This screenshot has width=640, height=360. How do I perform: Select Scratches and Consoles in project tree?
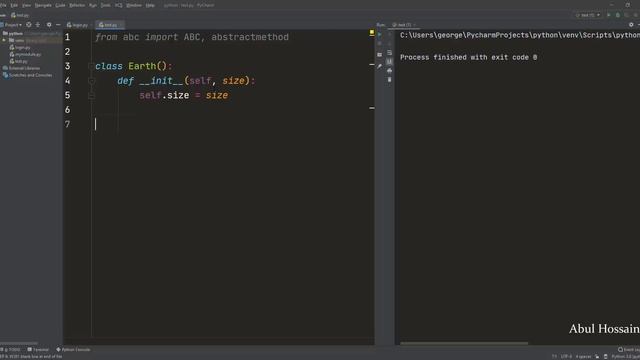28,75
